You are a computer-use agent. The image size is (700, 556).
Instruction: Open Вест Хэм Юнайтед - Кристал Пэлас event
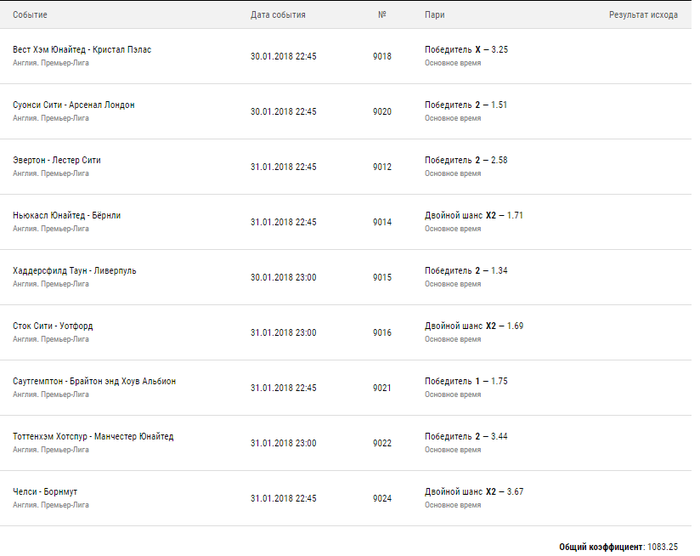(82, 49)
